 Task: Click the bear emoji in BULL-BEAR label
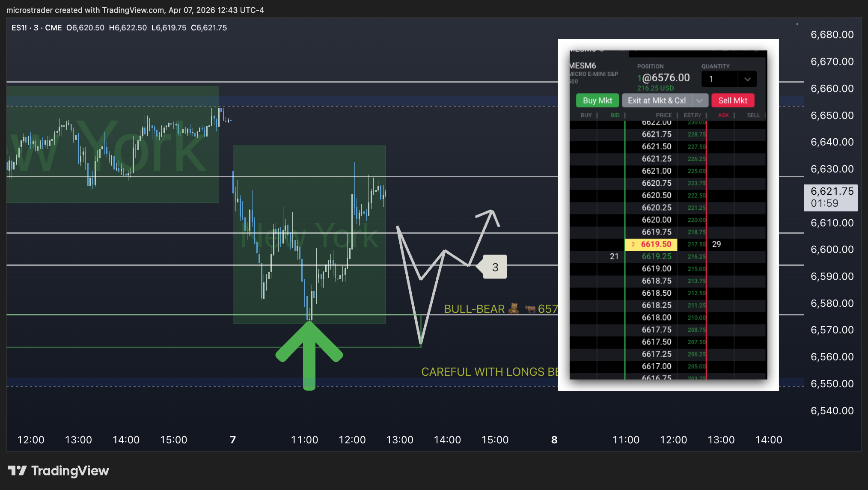pos(514,309)
